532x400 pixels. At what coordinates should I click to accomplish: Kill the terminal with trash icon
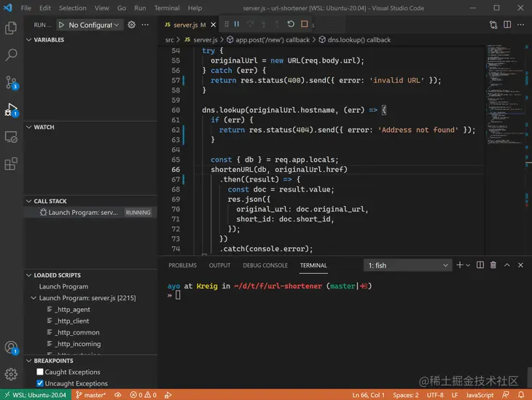[493, 265]
